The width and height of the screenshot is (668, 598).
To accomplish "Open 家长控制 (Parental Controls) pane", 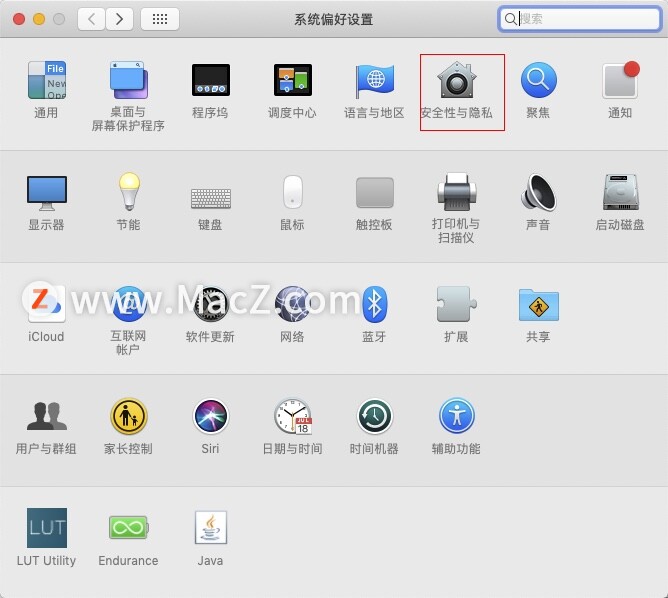I will 129,416.
